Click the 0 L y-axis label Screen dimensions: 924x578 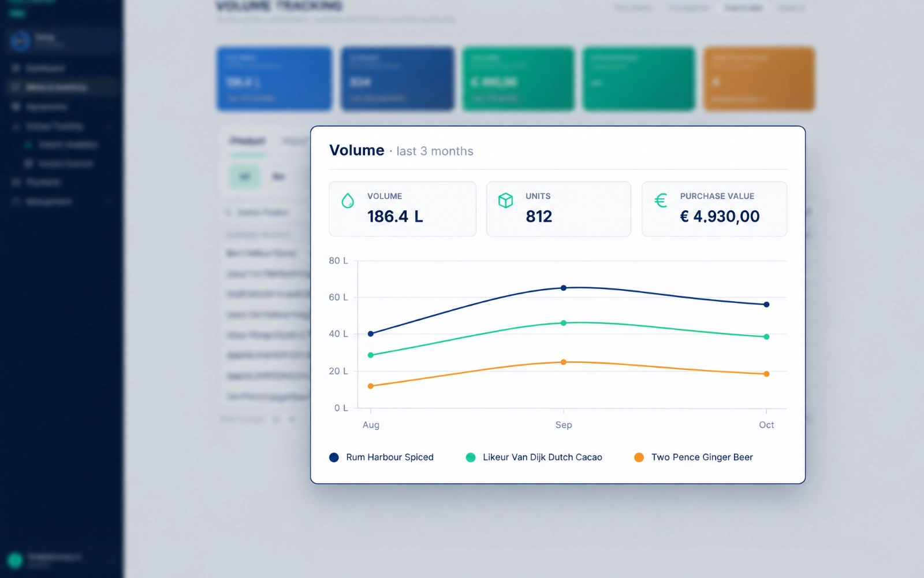click(341, 408)
